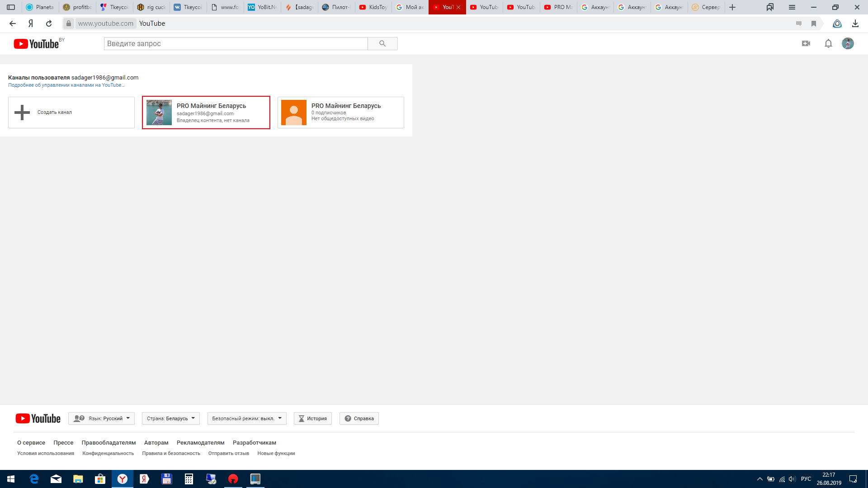The image size is (868, 488).
Task: Open a new browser tab
Action: click(x=732, y=7)
